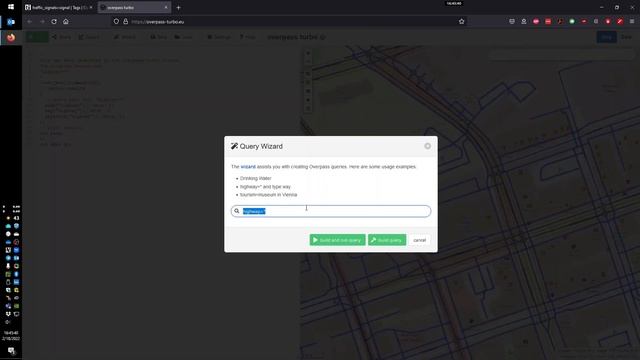The image size is (640, 360).
Task: Click the tracking protection shield icon
Action: click(116, 22)
